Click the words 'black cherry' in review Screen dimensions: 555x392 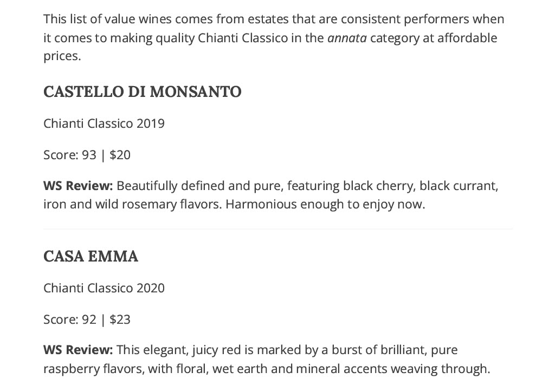(x=379, y=186)
